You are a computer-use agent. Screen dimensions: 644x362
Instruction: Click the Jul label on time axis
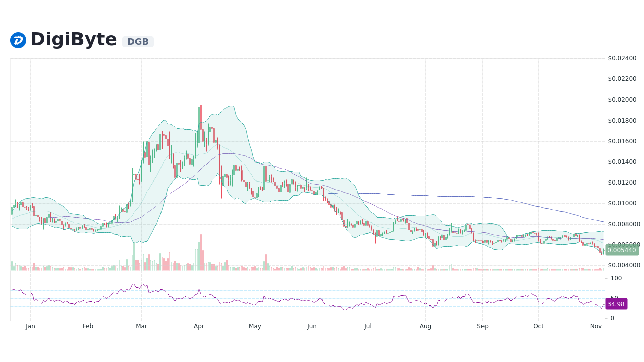(x=368, y=326)
